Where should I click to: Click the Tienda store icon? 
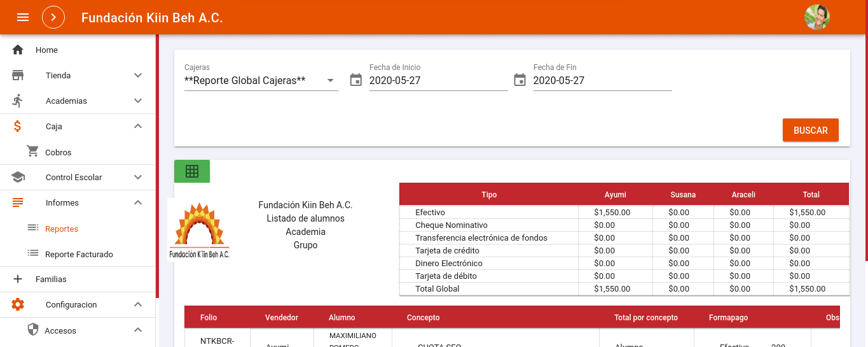(18, 75)
